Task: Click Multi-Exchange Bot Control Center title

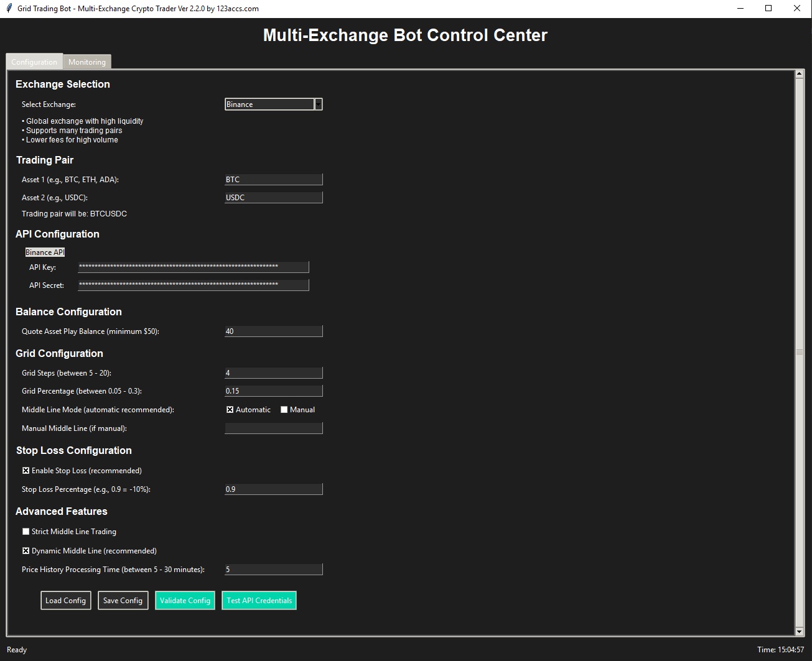Action: click(405, 35)
